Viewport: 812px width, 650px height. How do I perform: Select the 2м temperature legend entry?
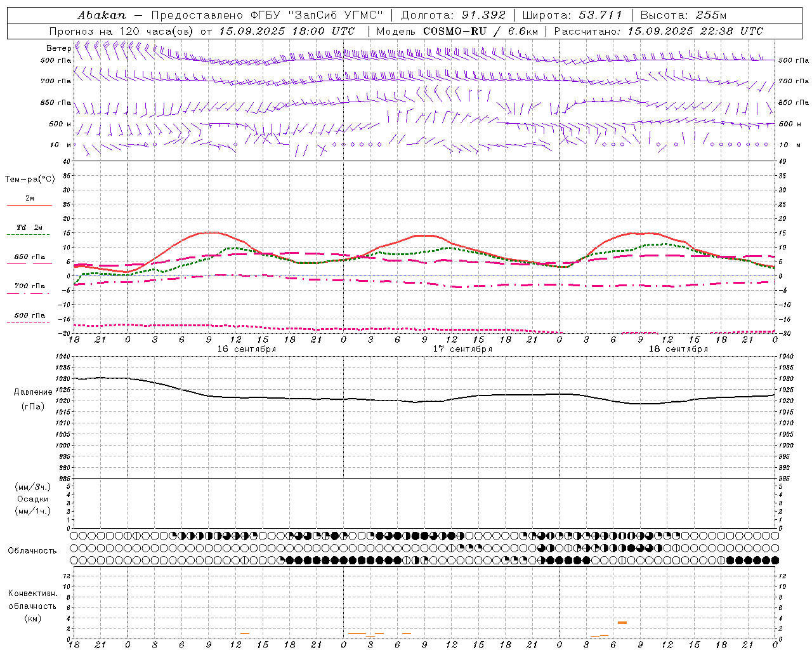(x=30, y=199)
